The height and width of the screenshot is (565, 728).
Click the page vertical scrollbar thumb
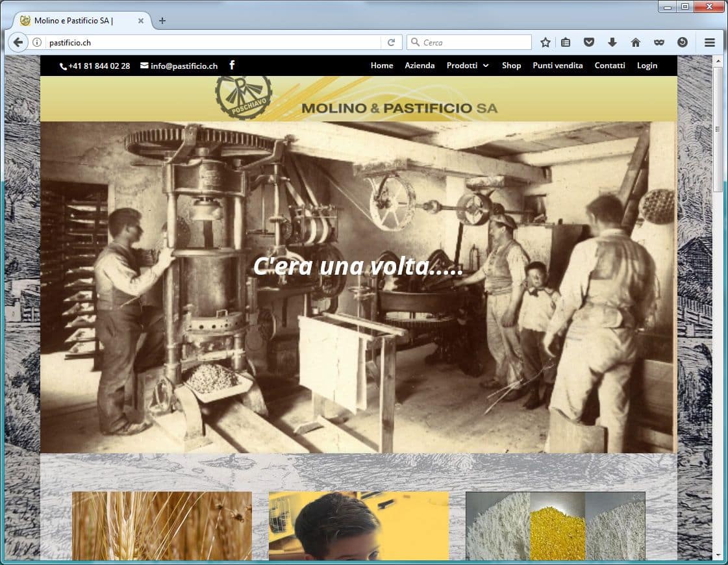point(718,129)
